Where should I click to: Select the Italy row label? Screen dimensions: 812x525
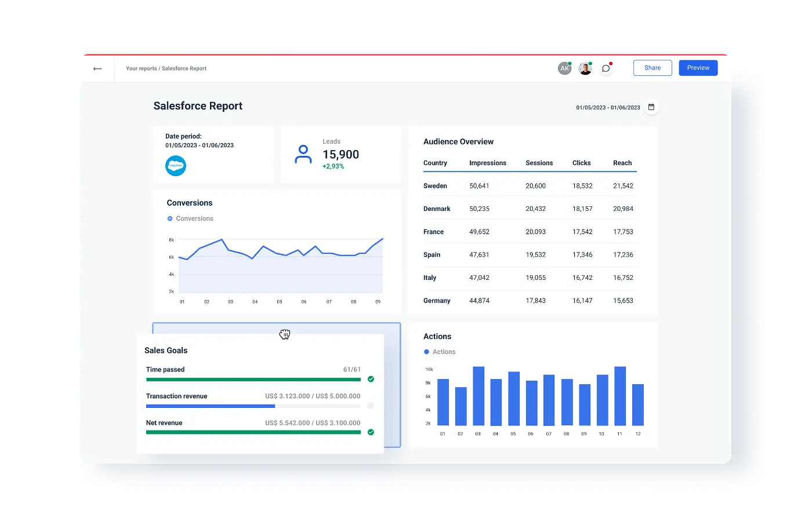(430, 278)
